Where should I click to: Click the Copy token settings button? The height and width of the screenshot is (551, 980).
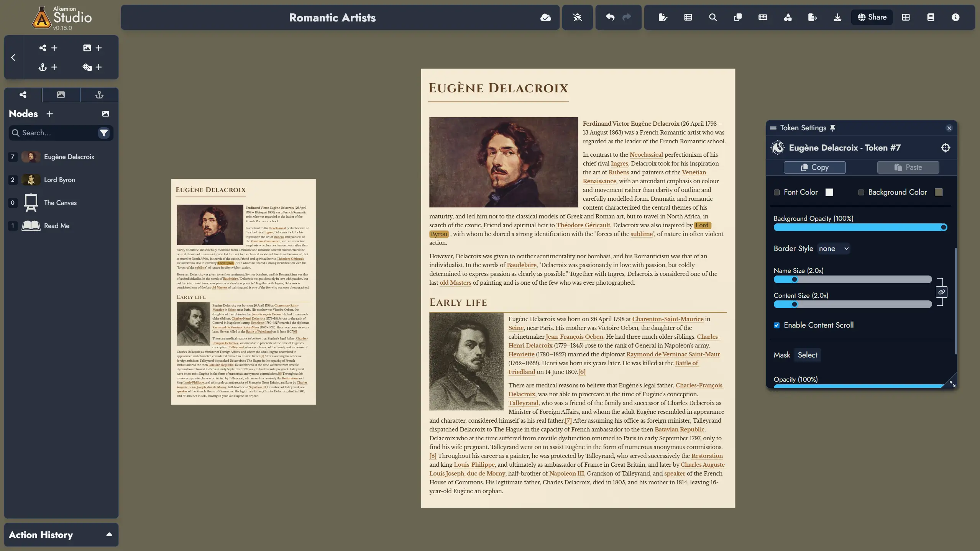tap(814, 167)
